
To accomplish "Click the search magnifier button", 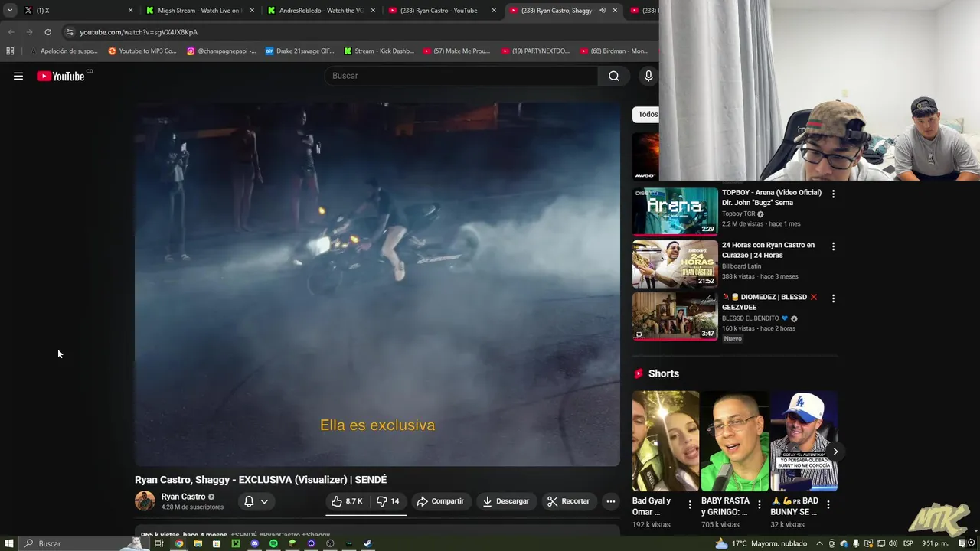I will (614, 76).
